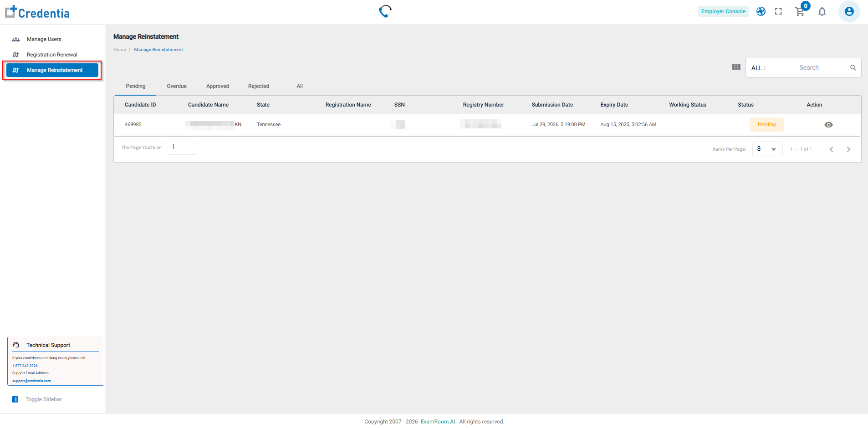The width and height of the screenshot is (868, 428).
Task: Sort by Expiry Date column header
Action: coord(614,105)
